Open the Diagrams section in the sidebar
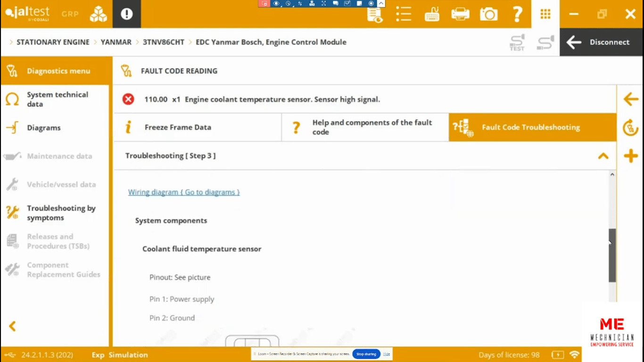This screenshot has height=362, width=644. click(x=44, y=127)
